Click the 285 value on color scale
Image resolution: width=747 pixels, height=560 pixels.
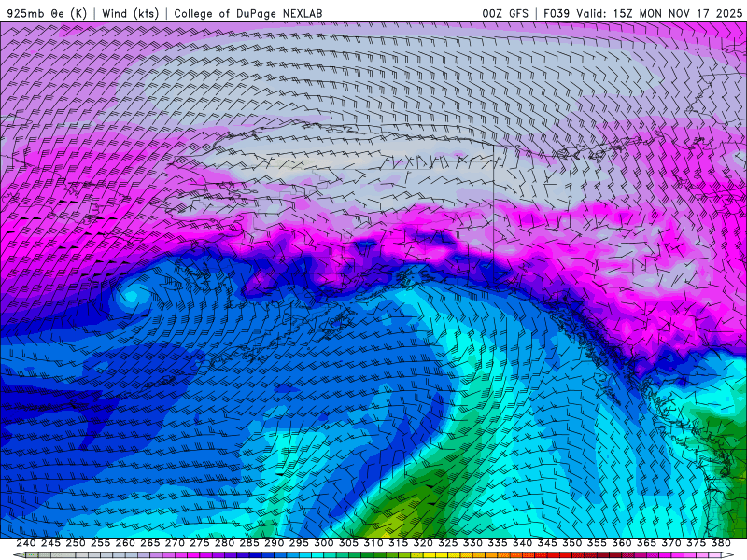[x=249, y=543]
